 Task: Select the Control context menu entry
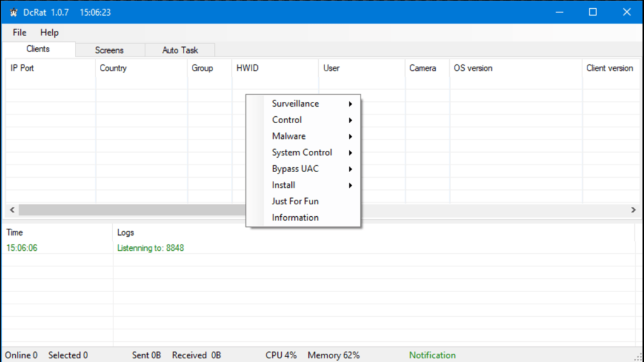click(x=303, y=120)
